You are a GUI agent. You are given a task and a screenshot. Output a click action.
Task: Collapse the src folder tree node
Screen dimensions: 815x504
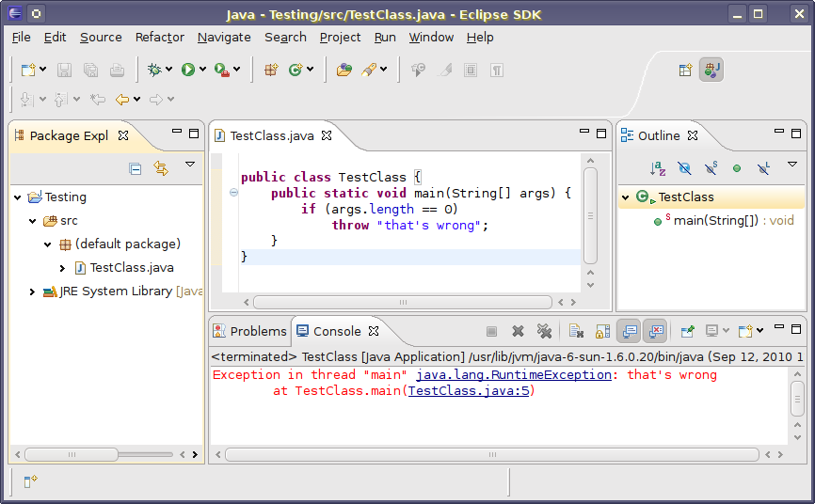tap(33, 221)
